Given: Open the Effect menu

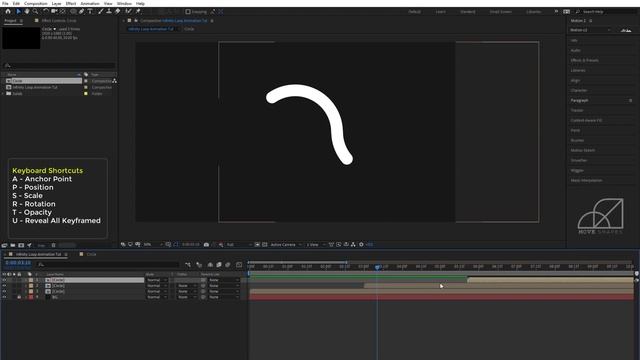Looking at the screenshot, I should pos(71,3).
